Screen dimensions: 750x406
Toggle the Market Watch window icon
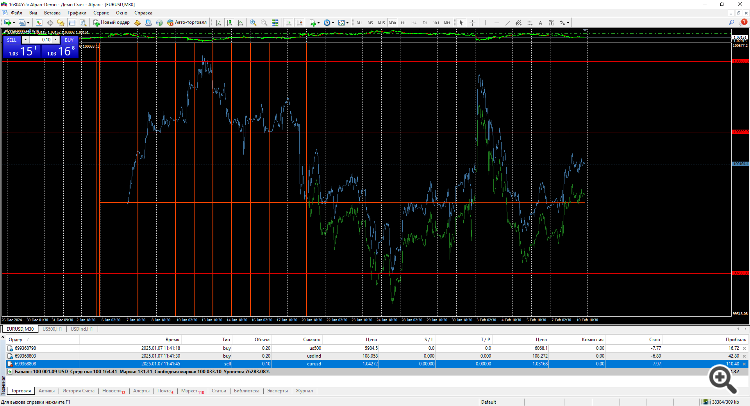39,22
